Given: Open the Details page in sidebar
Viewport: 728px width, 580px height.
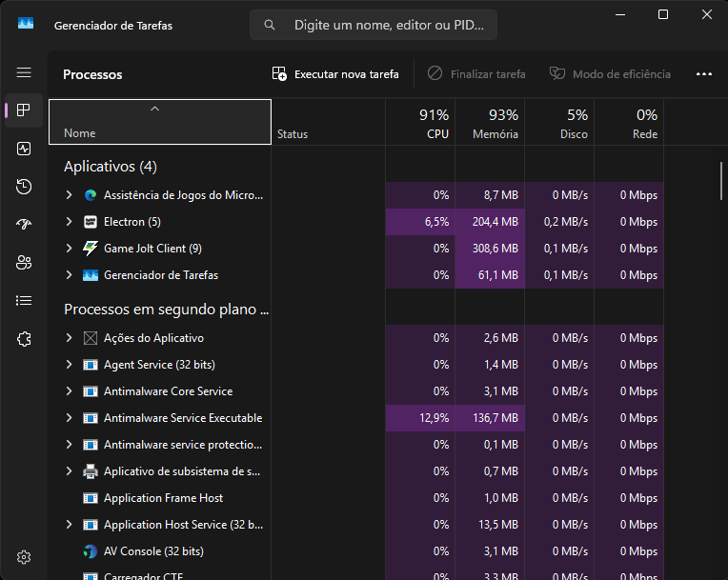Looking at the screenshot, I should pyautogui.click(x=24, y=301).
